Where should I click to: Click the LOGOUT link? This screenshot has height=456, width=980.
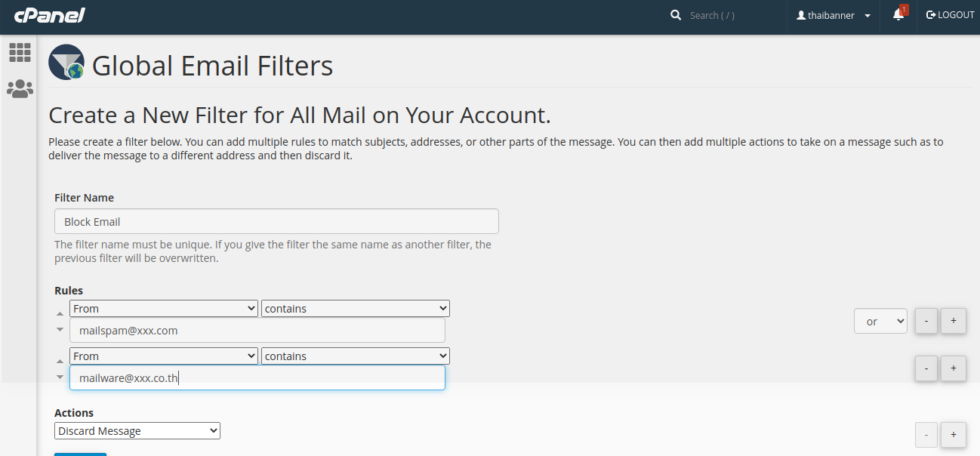point(950,15)
